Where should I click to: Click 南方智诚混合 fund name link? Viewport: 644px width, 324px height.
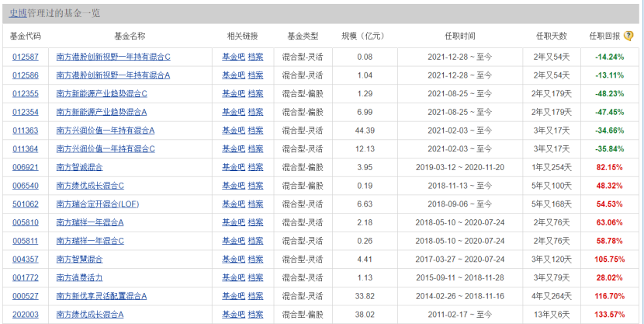[x=79, y=167]
